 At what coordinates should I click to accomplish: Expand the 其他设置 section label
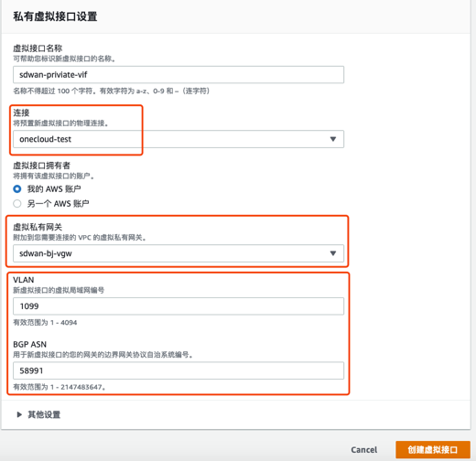tap(44, 414)
